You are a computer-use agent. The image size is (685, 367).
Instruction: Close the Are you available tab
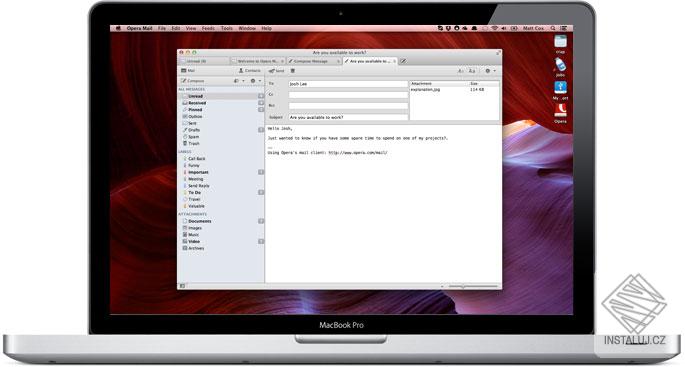pyautogui.click(x=394, y=61)
